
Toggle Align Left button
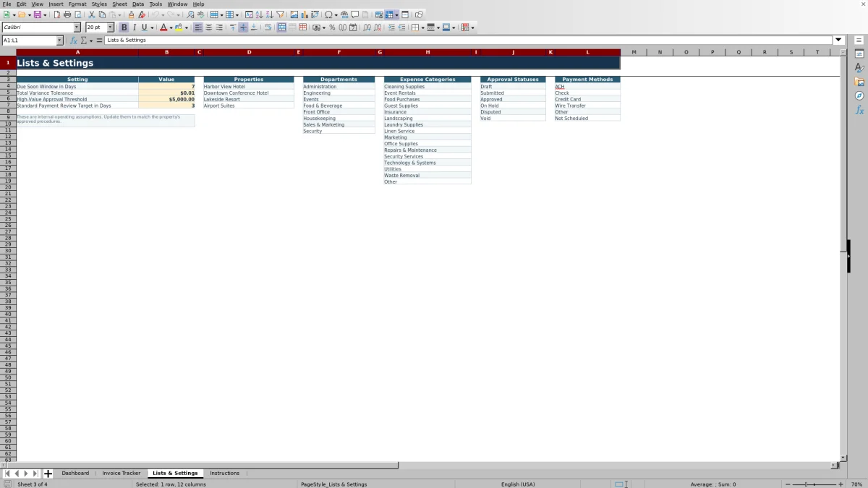(198, 27)
